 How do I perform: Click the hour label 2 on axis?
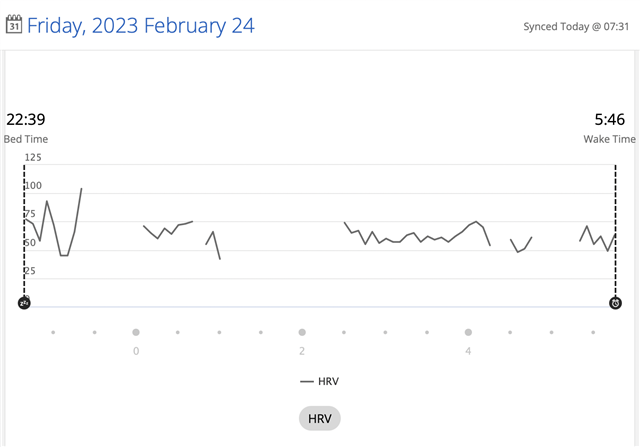(302, 351)
